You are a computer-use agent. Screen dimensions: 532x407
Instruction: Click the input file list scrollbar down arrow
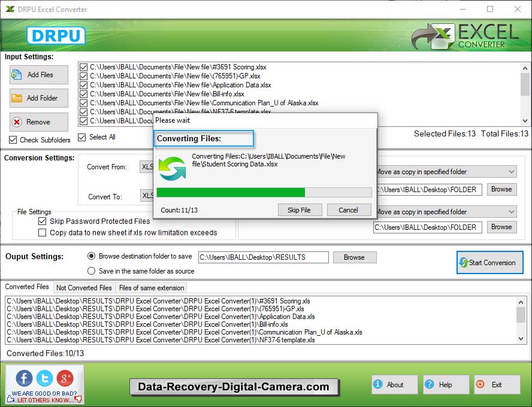525,120
